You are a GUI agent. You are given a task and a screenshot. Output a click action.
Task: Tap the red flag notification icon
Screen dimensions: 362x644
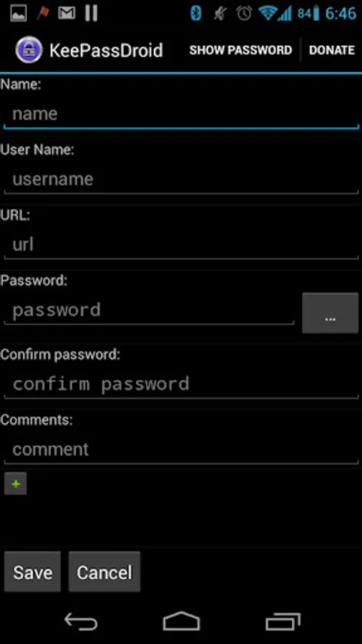(x=42, y=14)
